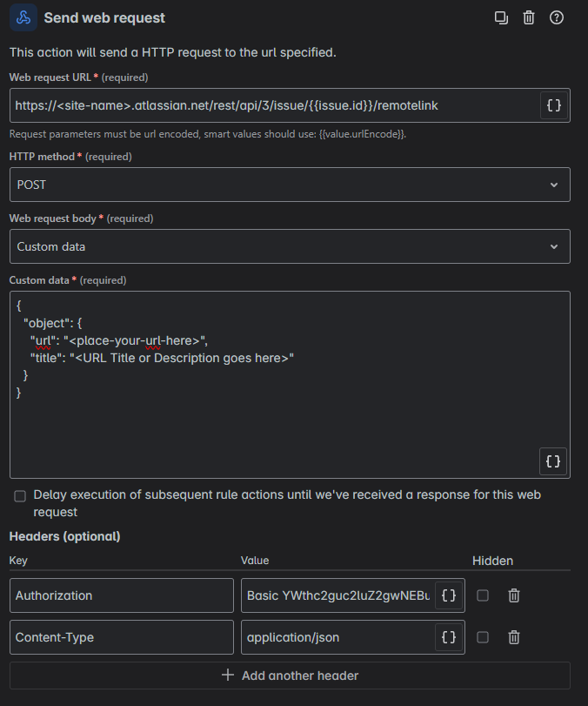Open smart values in the Custom data editor
588x706 pixels.
pos(552,461)
